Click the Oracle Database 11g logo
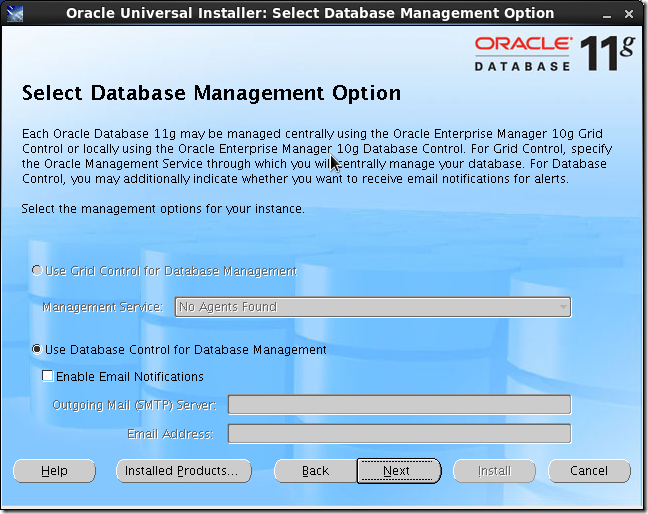Screen dimensions: 648x514 tap(555, 54)
